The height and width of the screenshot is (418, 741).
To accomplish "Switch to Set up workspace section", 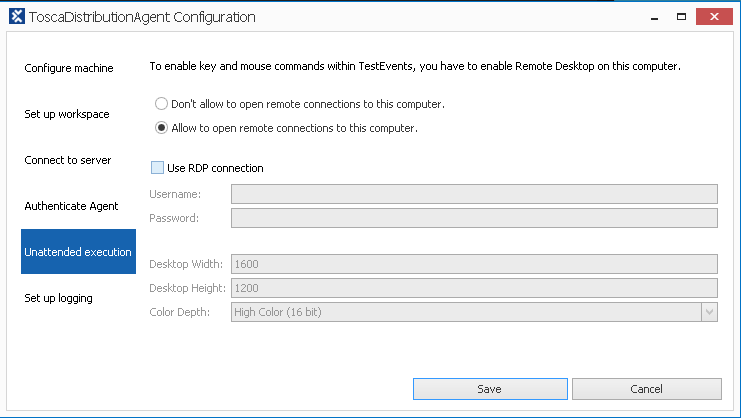I will [x=67, y=114].
